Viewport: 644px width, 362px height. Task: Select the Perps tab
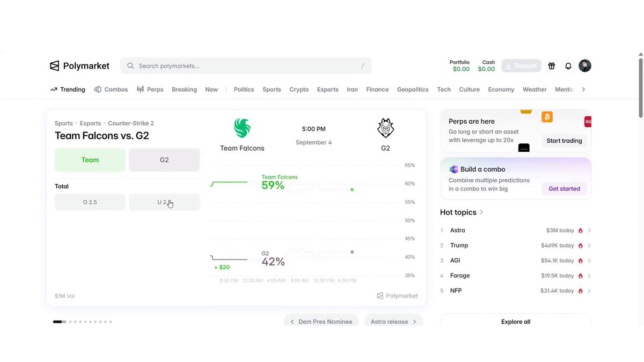click(150, 90)
